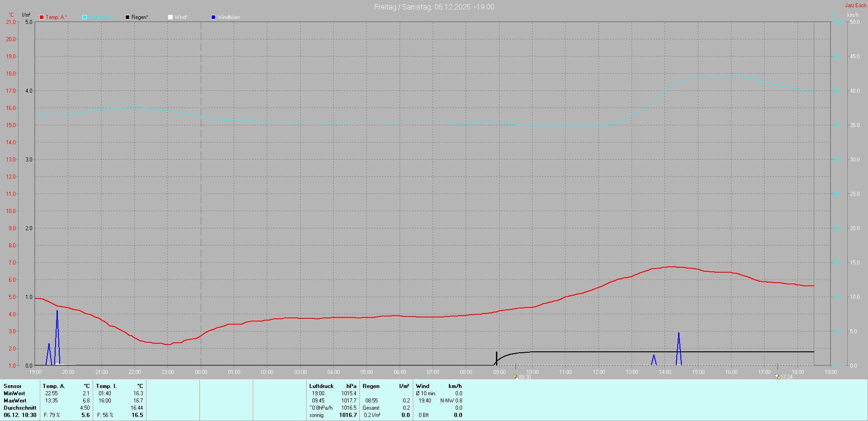The width and height of the screenshot is (868, 421).
Task: Click the current pressure value 1016.7
Action: click(x=348, y=415)
